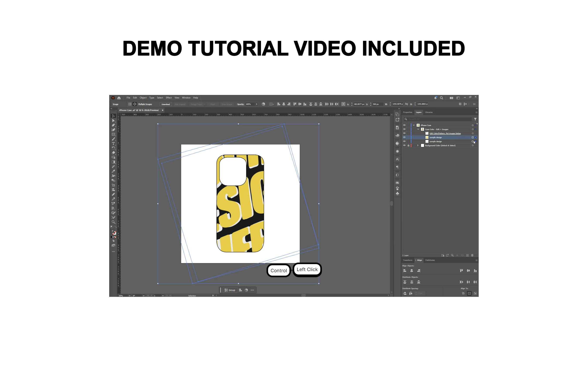Click the Unembed button
588x392 pixels.
pos(166,104)
